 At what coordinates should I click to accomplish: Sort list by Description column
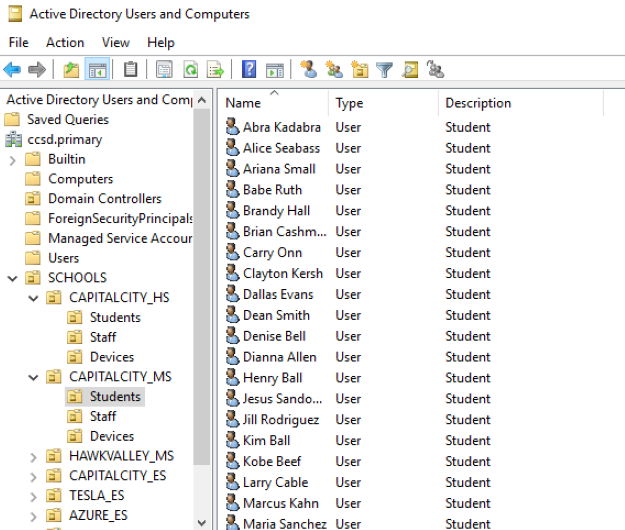521,103
